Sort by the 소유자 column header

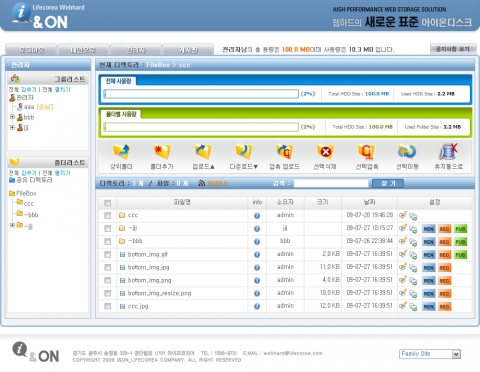coord(285,202)
